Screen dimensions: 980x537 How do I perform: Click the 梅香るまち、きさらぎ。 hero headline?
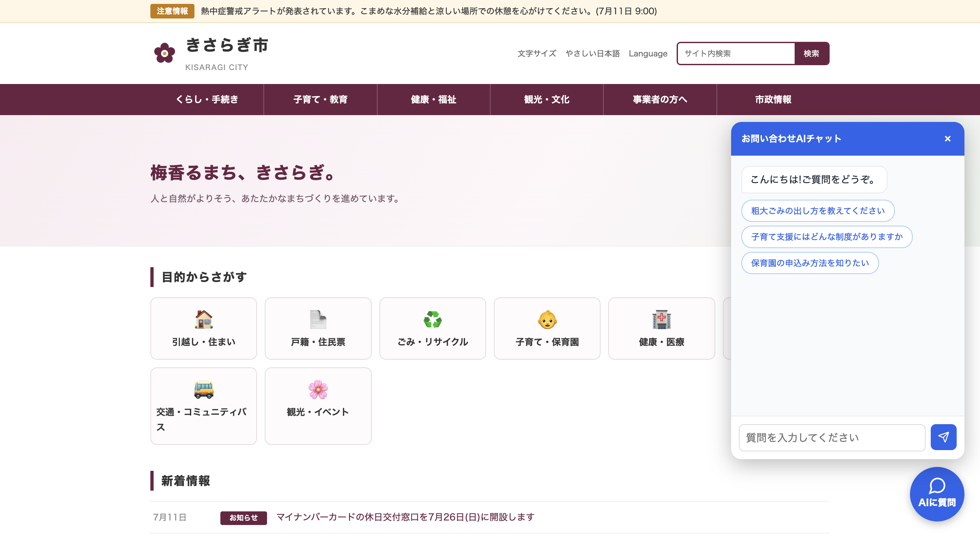[x=243, y=173]
